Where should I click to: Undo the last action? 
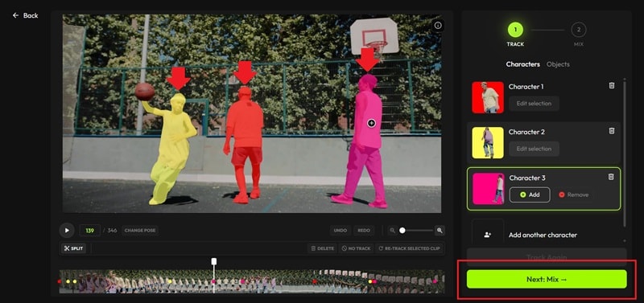pyautogui.click(x=340, y=231)
